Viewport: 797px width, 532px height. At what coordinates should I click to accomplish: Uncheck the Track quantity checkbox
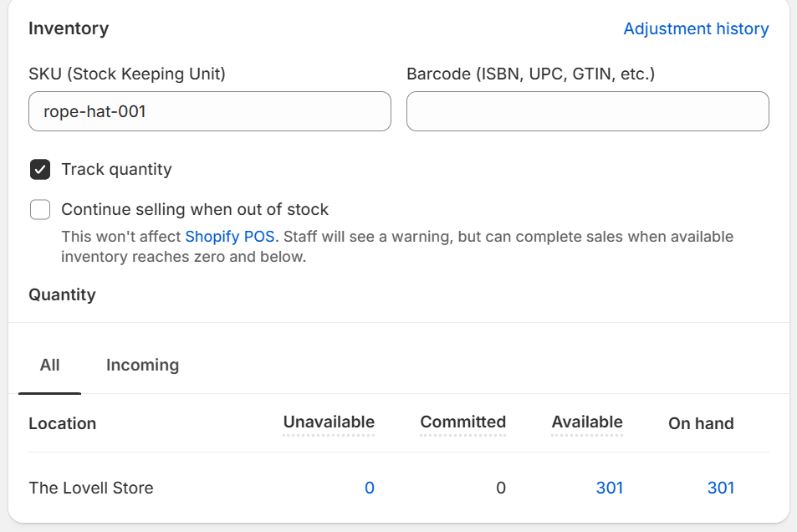point(40,170)
